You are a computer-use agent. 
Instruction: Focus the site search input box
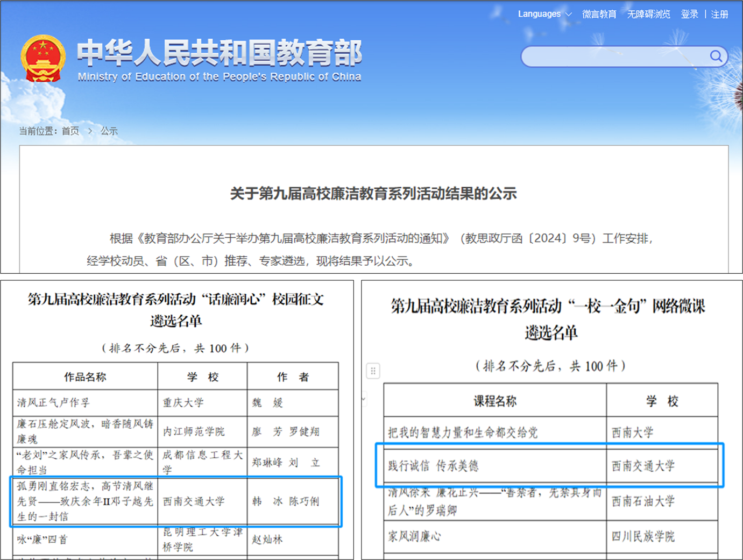click(613, 56)
